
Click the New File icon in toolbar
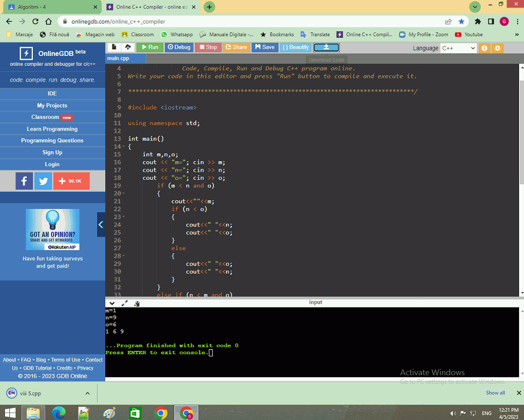114,47
